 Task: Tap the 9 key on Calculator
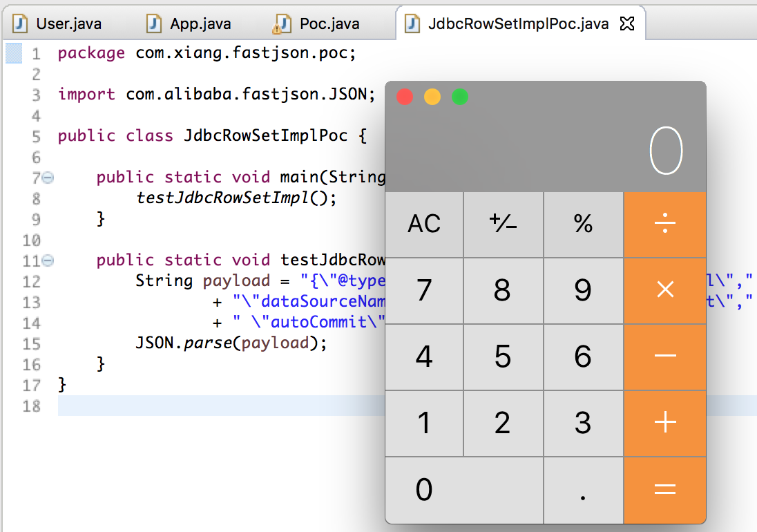(583, 290)
